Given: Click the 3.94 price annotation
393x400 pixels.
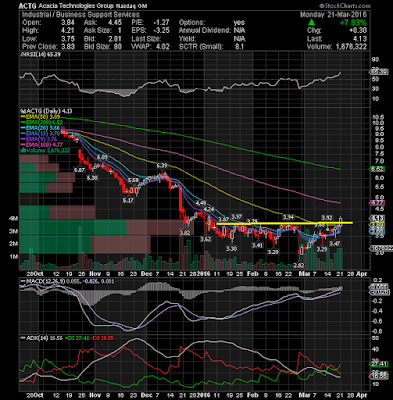Looking at the screenshot, I should click(288, 217).
